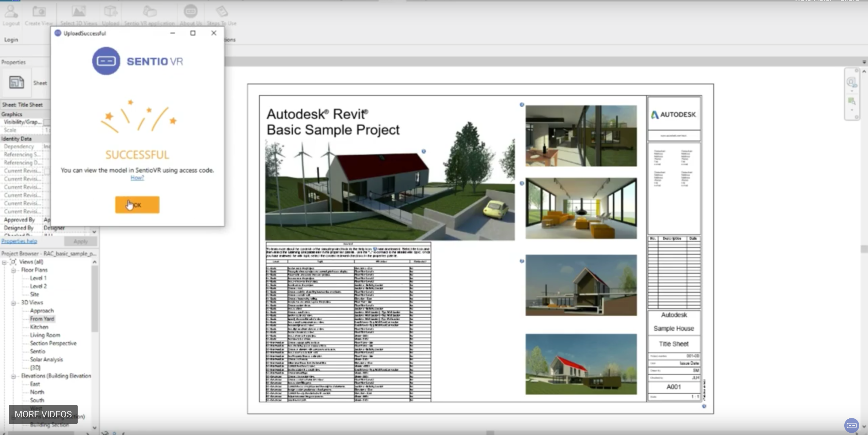Screen dimensions: 868x435
Task: Click the section perspective rendering on the sheet
Action: pyautogui.click(x=581, y=285)
